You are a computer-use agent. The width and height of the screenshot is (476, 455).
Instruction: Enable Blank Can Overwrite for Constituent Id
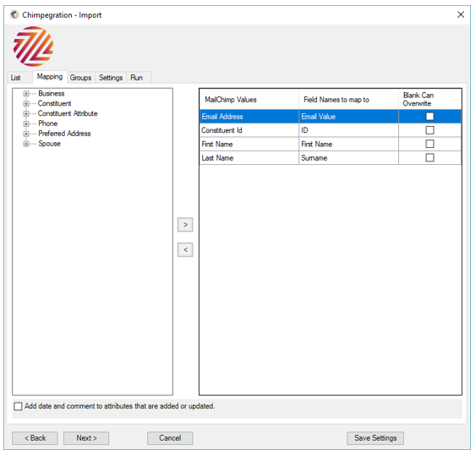tap(429, 130)
